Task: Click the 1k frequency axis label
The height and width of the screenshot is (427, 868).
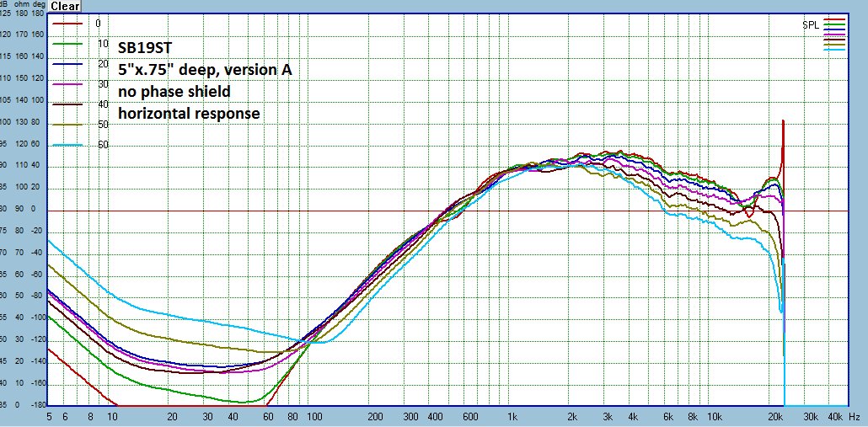Action: tap(512, 417)
